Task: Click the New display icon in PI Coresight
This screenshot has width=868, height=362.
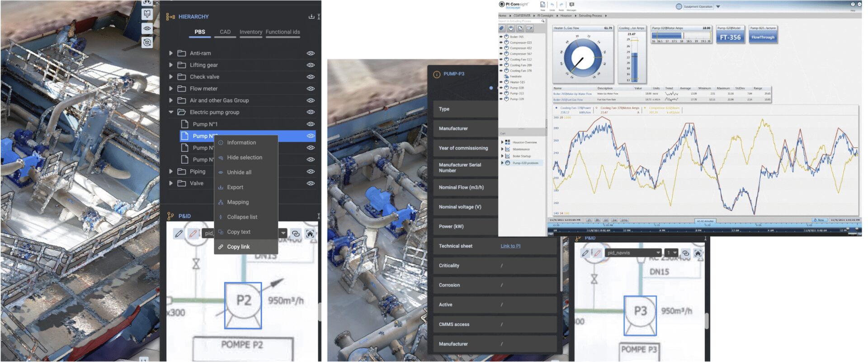Action: (x=542, y=5)
